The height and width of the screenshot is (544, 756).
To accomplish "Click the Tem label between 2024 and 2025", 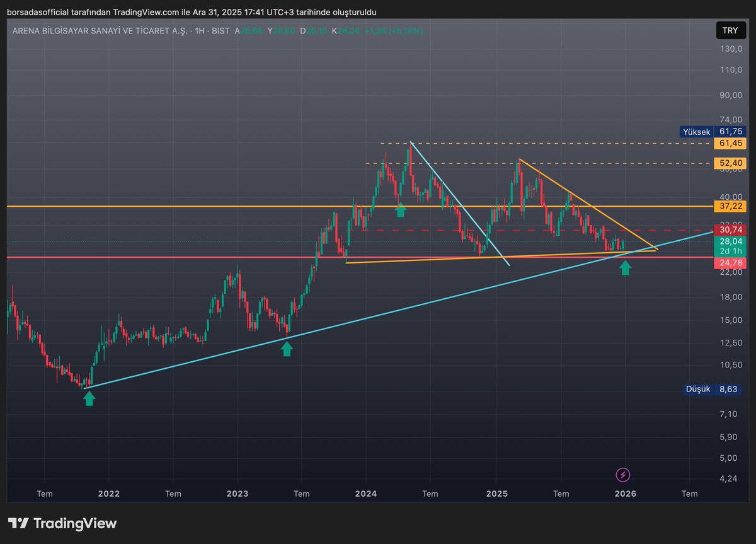I will coord(430,494).
